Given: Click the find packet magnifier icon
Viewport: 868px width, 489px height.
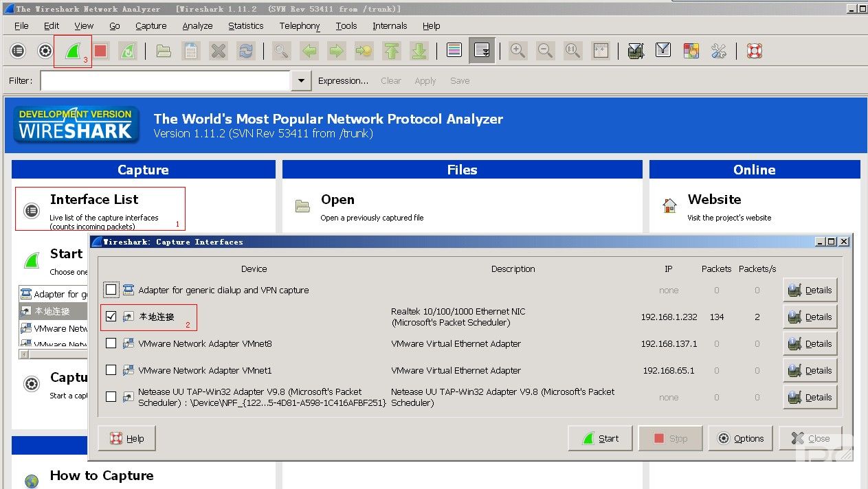Looking at the screenshot, I should pos(281,51).
